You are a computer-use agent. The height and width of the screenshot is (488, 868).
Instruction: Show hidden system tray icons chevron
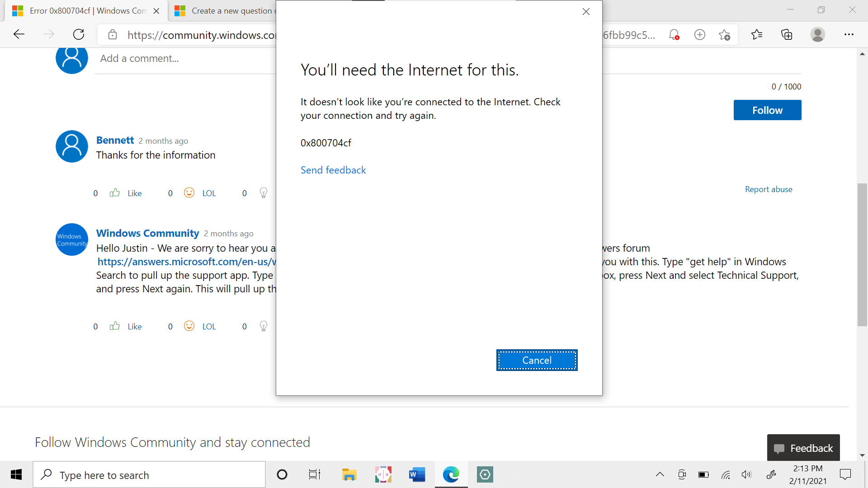(x=660, y=474)
